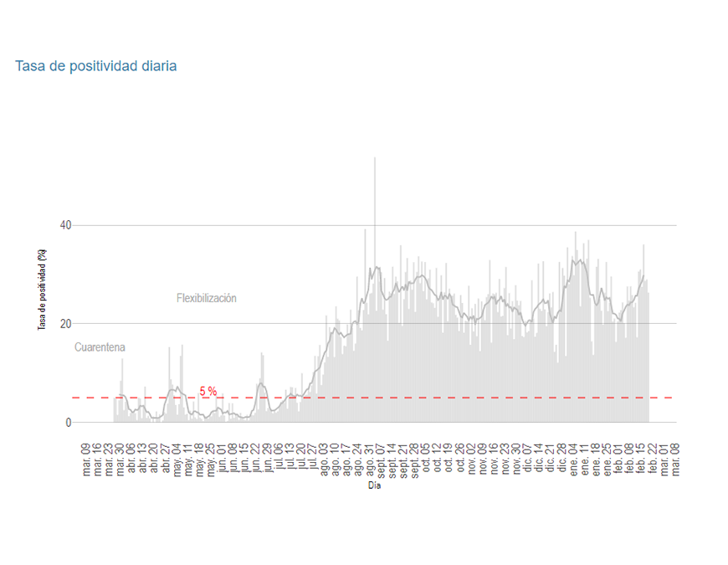Click the y-axis title "Tasa de positividad (%)"

pyautogui.click(x=41, y=289)
